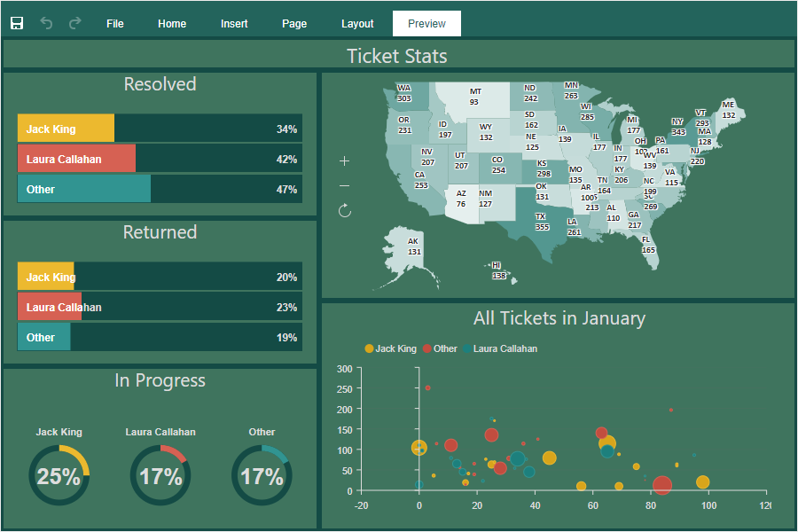Viewport: 798px width, 532px height.
Task: Click the All Tickets in January heading
Action: [x=559, y=318]
